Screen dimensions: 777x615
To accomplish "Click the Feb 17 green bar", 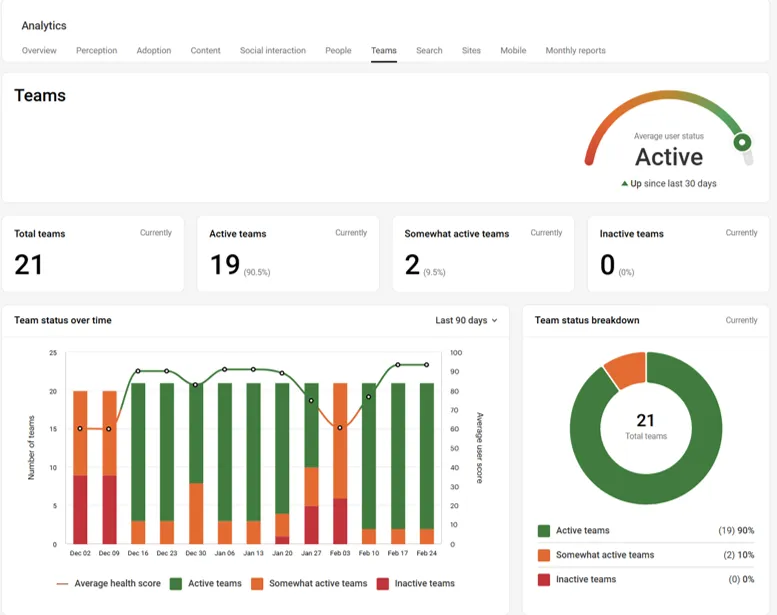I will [x=398, y=456].
